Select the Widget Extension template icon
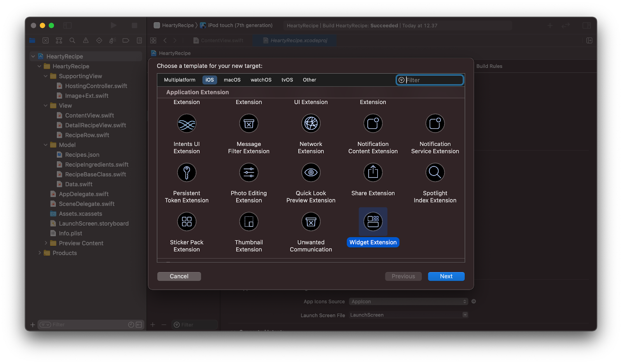Screen dimensions: 622x364 click(x=373, y=222)
